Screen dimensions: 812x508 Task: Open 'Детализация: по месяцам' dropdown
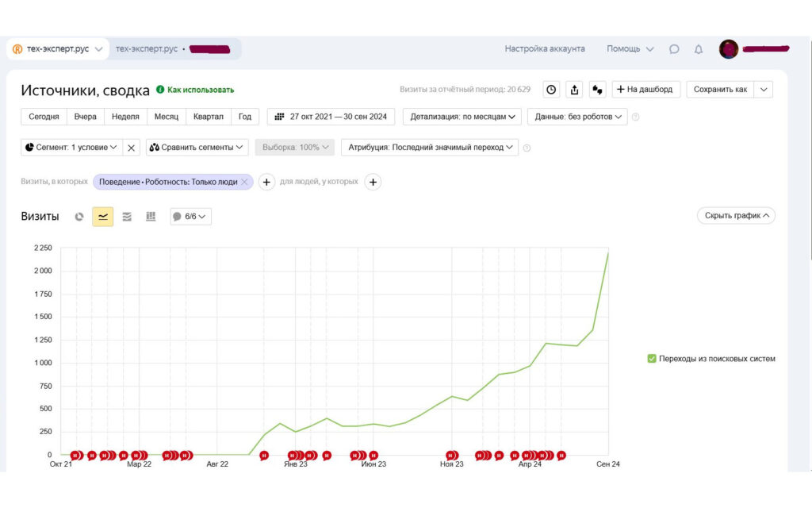[462, 117]
